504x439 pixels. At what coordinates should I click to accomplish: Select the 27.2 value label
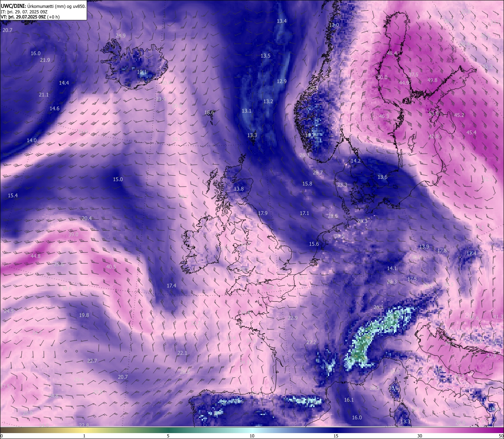click(x=311, y=342)
